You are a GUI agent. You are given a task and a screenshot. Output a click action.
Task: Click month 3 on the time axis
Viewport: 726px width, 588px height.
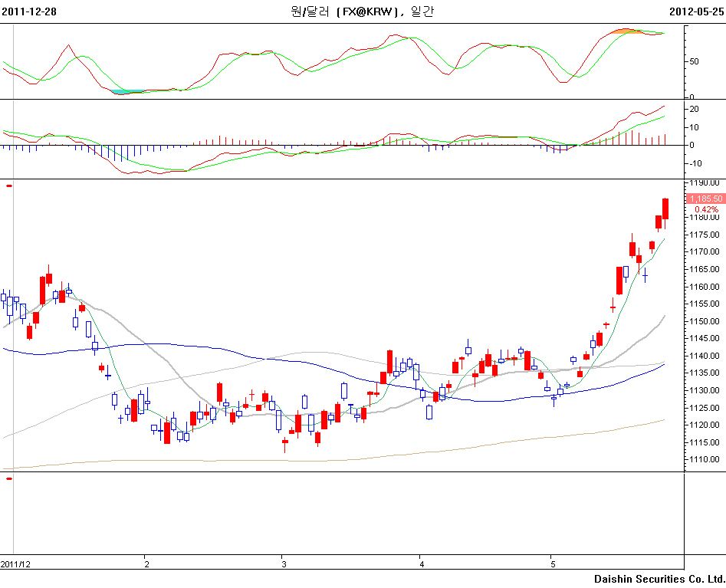(284, 564)
